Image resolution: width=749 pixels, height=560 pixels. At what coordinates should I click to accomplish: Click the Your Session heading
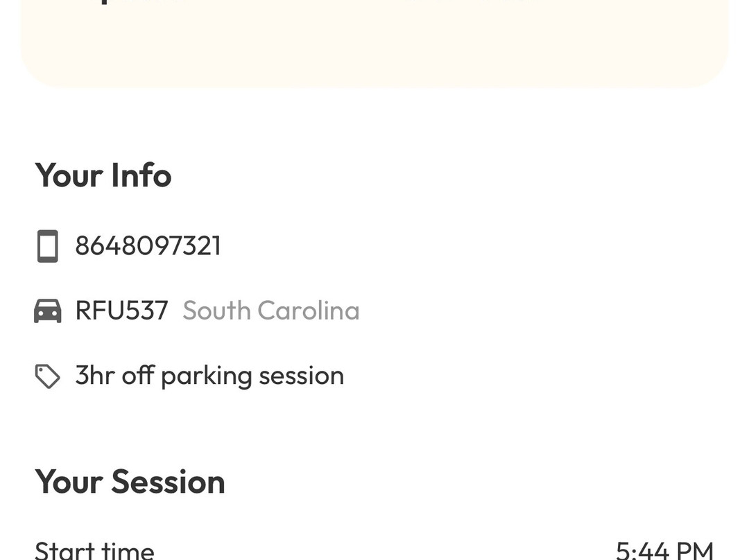point(130,482)
